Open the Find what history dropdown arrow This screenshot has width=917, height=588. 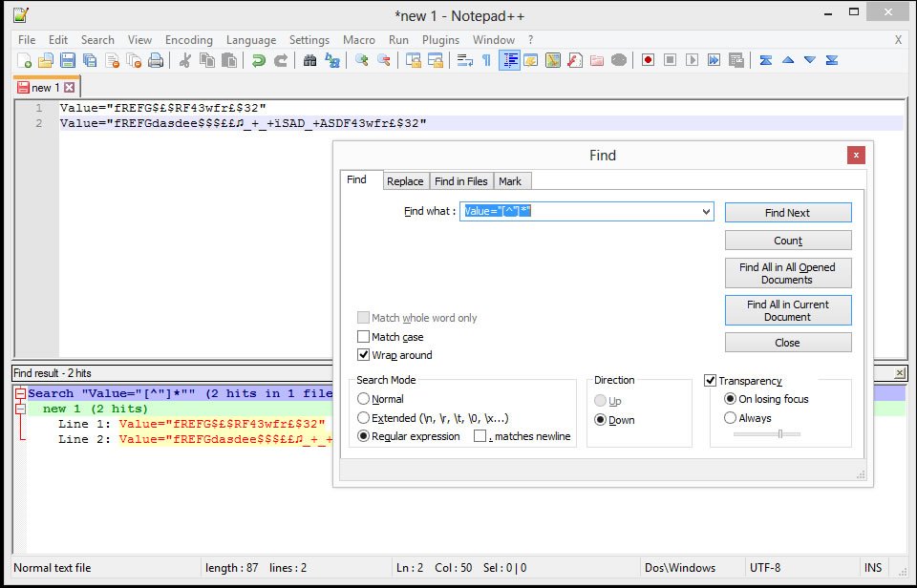tap(706, 212)
